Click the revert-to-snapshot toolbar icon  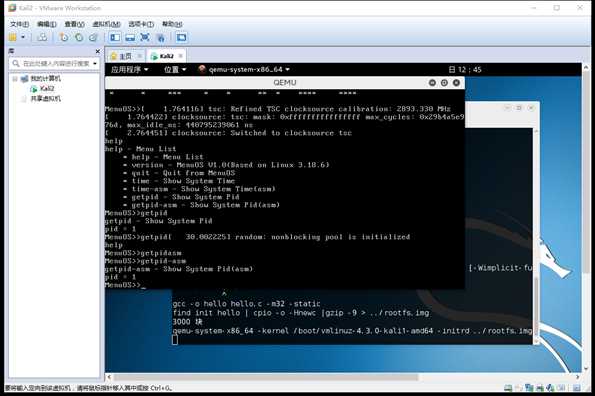coord(79,37)
